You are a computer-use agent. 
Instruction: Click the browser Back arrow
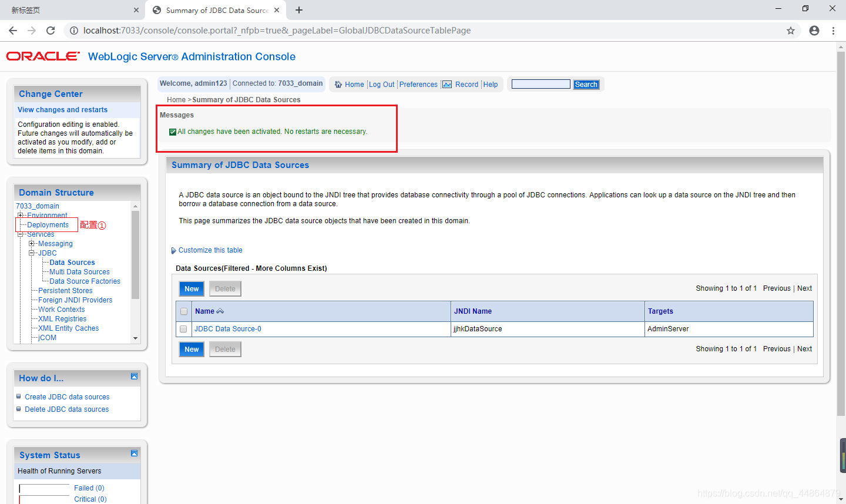pyautogui.click(x=13, y=31)
